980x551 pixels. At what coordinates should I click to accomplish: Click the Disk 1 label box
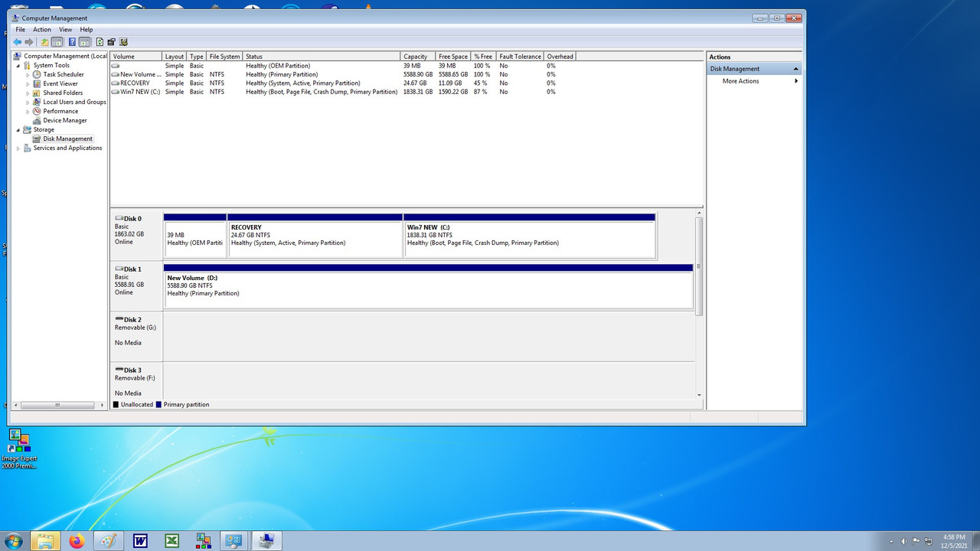click(x=136, y=286)
